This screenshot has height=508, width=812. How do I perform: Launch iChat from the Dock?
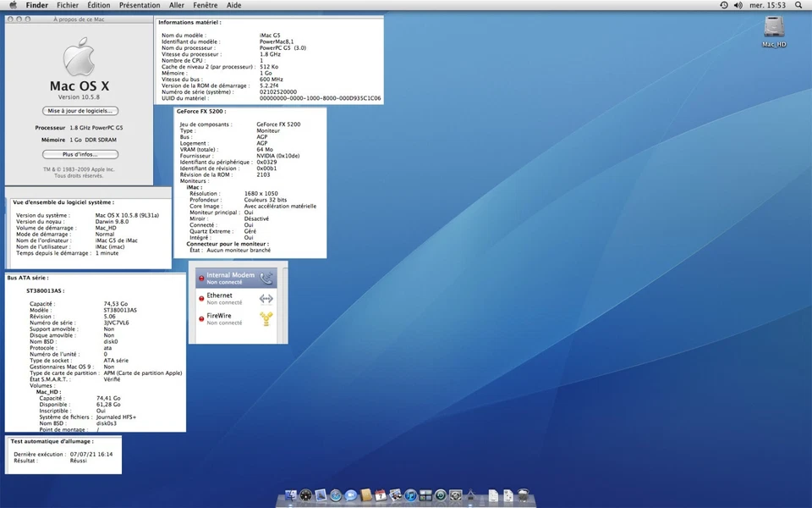[x=350, y=495]
